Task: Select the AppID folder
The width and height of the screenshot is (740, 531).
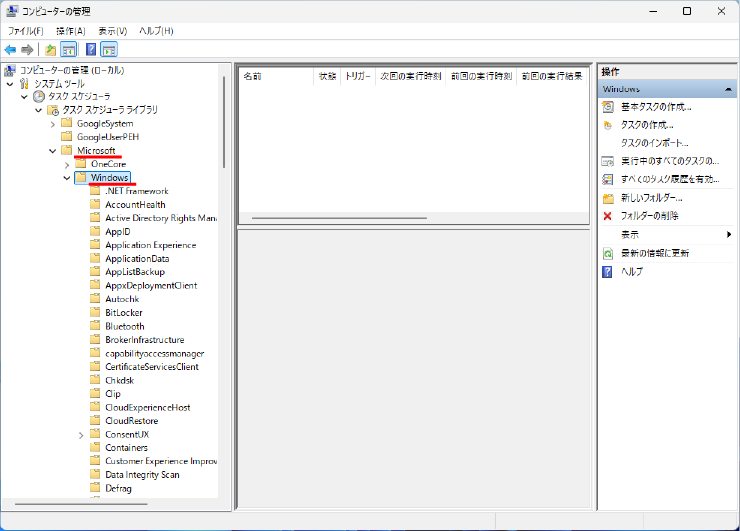Action: (x=118, y=232)
